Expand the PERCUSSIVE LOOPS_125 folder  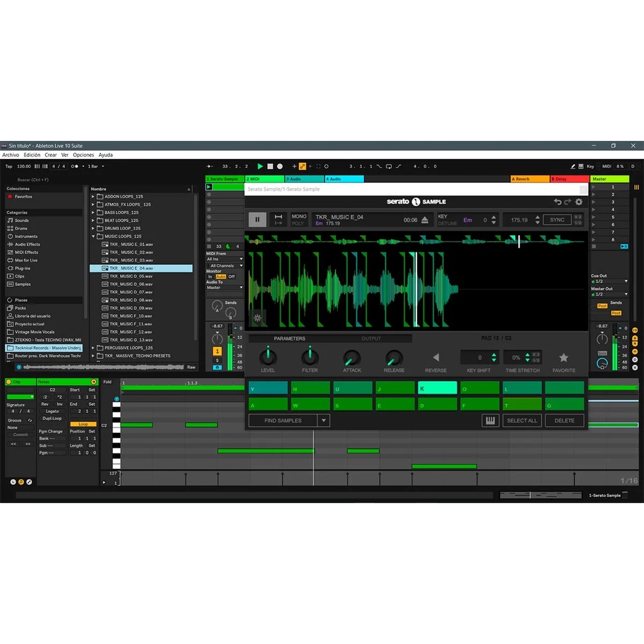click(93, 348)
